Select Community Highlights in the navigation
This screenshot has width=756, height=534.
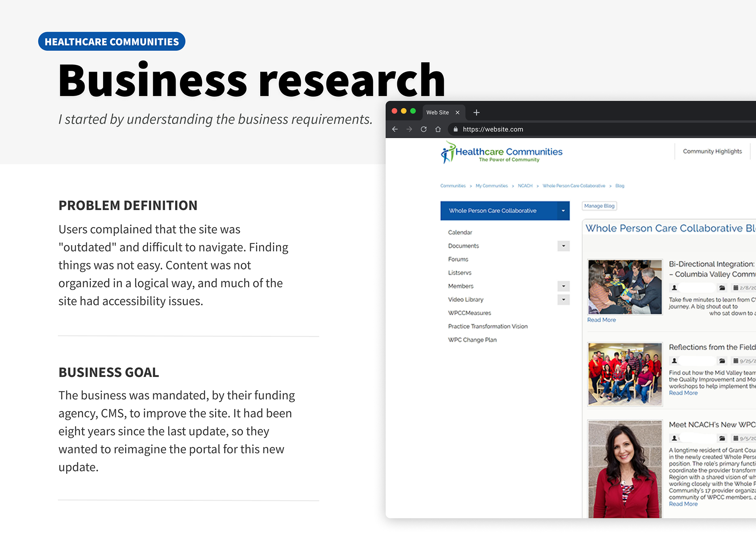[712, 151]
